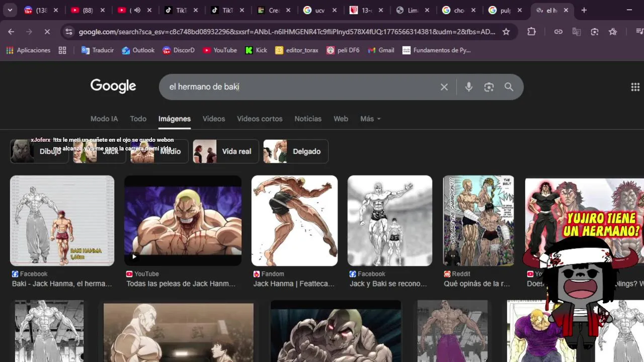Open the Google apps grid
The width and height of the screenshot is (644, 362).
(x=635, y=87)
